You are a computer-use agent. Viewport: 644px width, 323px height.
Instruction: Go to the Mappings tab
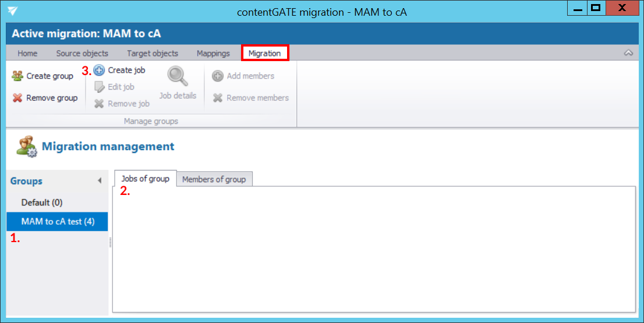point(213,54)
